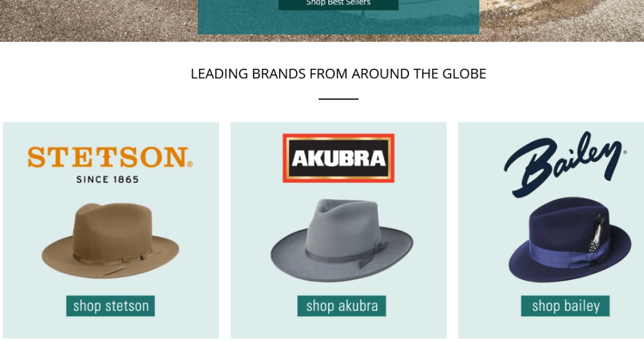The height and width of the screenshot is (342, 644).
Task: Open the navy Bailey fedora image
Action: [570, 240]
